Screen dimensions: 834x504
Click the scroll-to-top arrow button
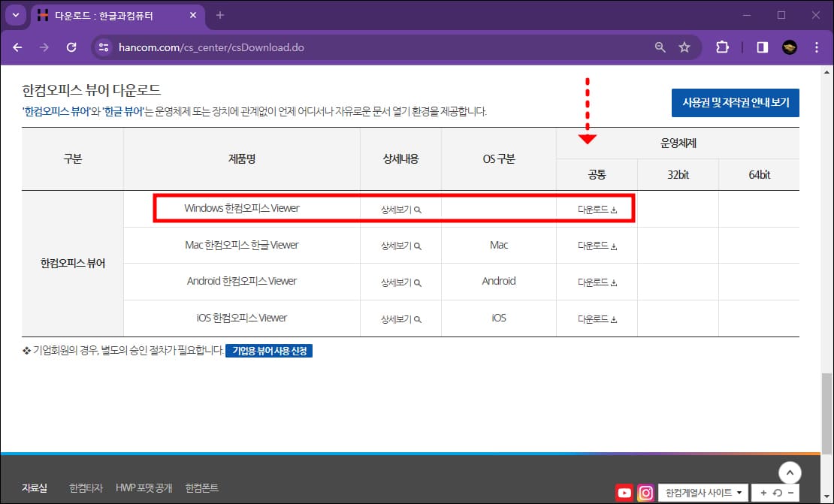790,472
